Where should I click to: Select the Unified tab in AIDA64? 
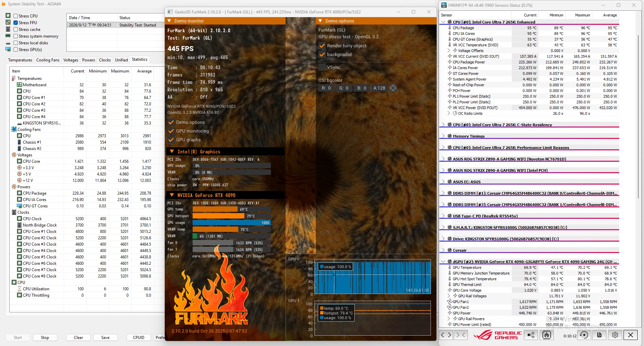121,60
